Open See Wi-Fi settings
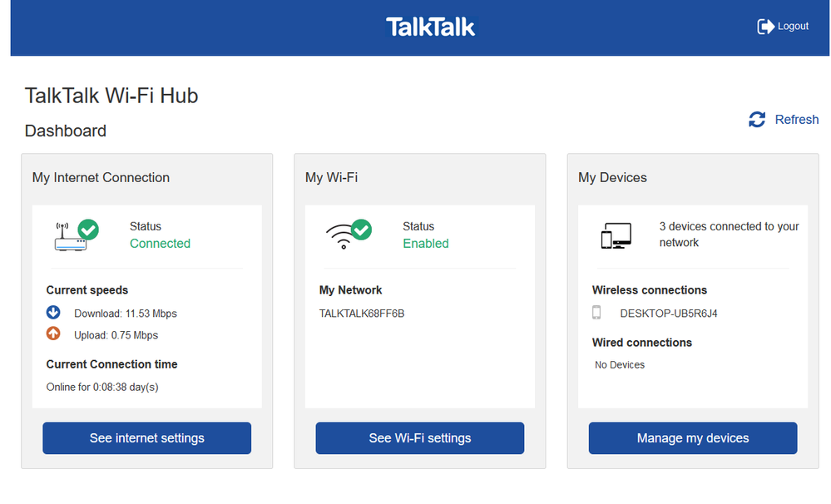 pyautogui.click(x=419, y=438)
